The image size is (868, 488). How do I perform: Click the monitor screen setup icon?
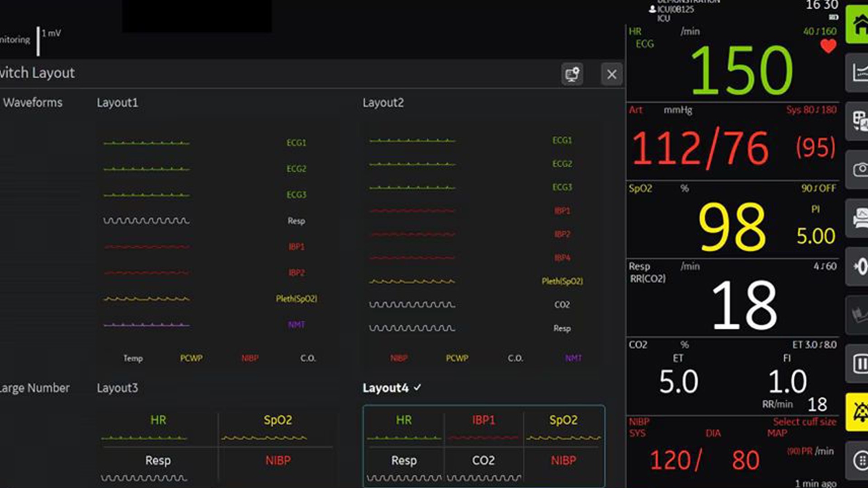click(x=572, y=74)
